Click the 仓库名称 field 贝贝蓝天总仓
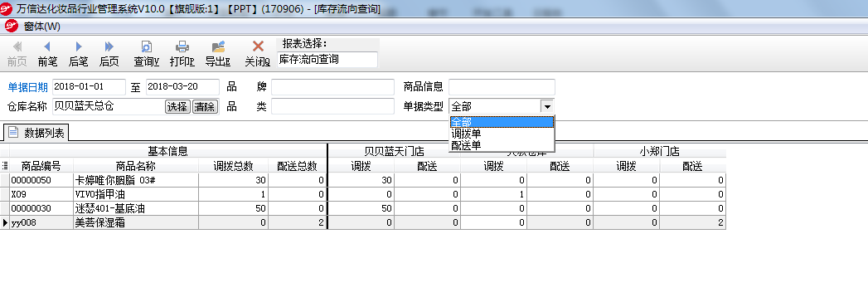Screen dimensions: 868x307 tap(109, 106)
